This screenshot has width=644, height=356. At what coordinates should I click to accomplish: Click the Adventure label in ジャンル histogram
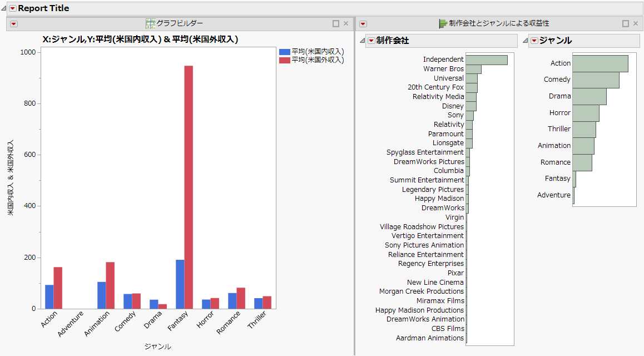(554, 195)
